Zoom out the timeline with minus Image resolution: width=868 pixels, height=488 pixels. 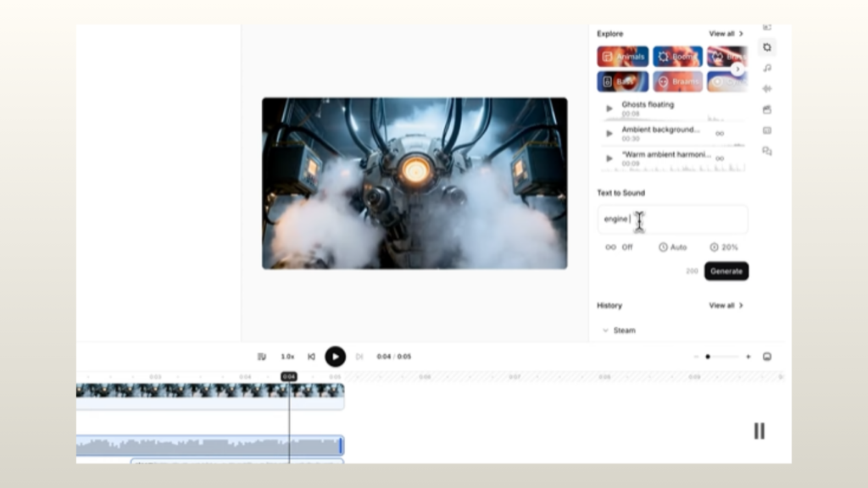pyautogui.click(x=696, y=357)
